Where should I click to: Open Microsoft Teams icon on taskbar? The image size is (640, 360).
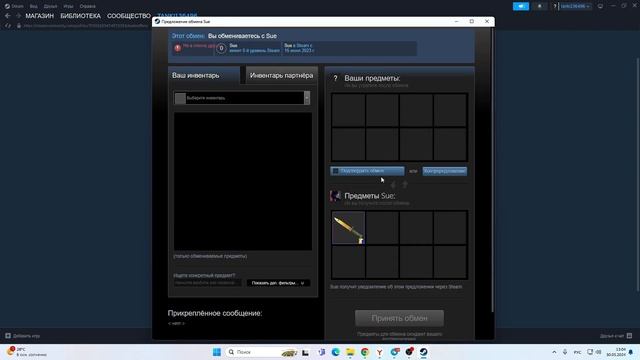[x=321, y=352]
